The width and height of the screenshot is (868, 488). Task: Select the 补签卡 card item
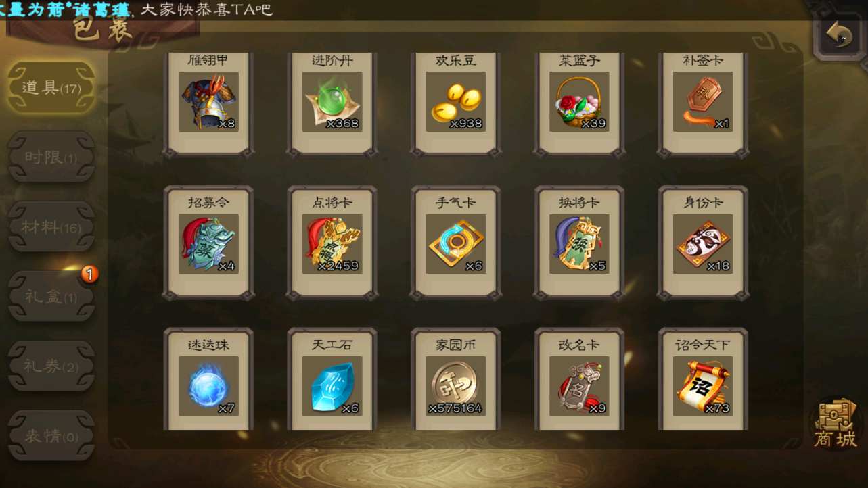click(703, 103)
